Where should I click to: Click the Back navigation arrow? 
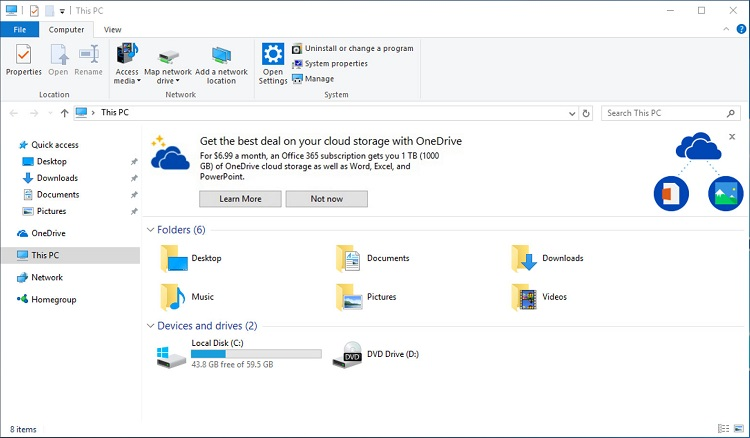13,113
